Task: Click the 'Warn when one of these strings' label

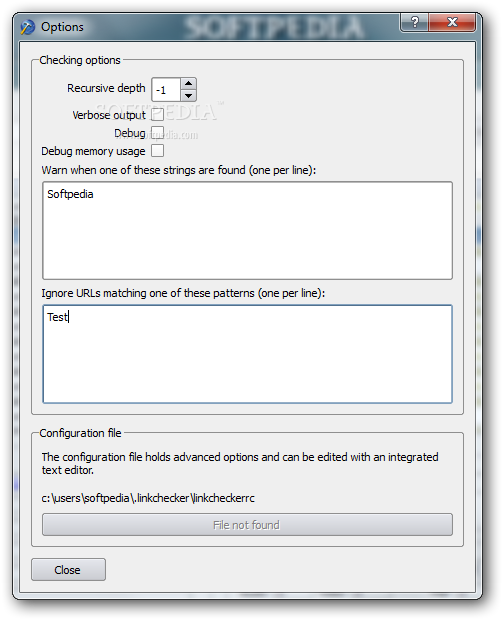Action: pyautogui.click(x=179, y=170)
